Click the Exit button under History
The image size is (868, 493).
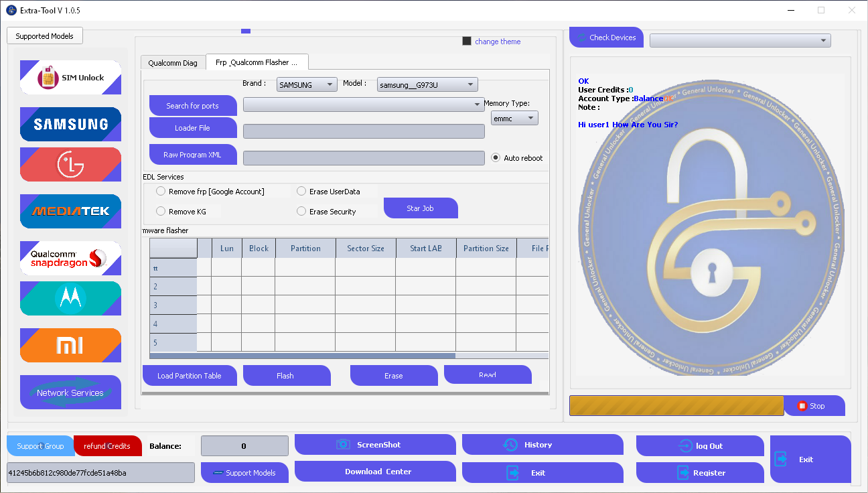point(542,473)
